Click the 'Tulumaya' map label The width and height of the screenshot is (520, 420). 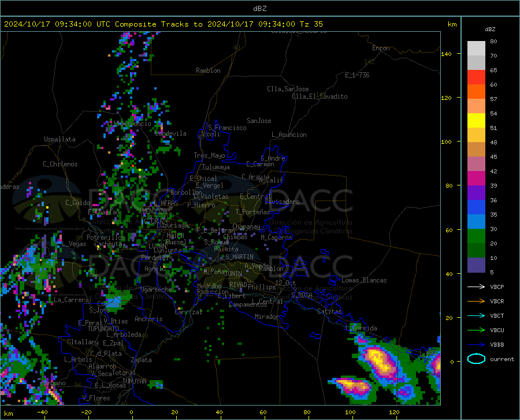click(216, 167)
